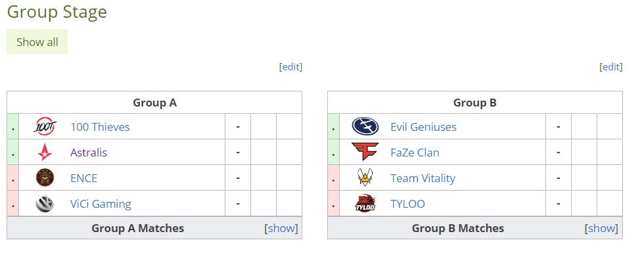
Task: Expand Group B Matches with show
Action: coord(601,228)
